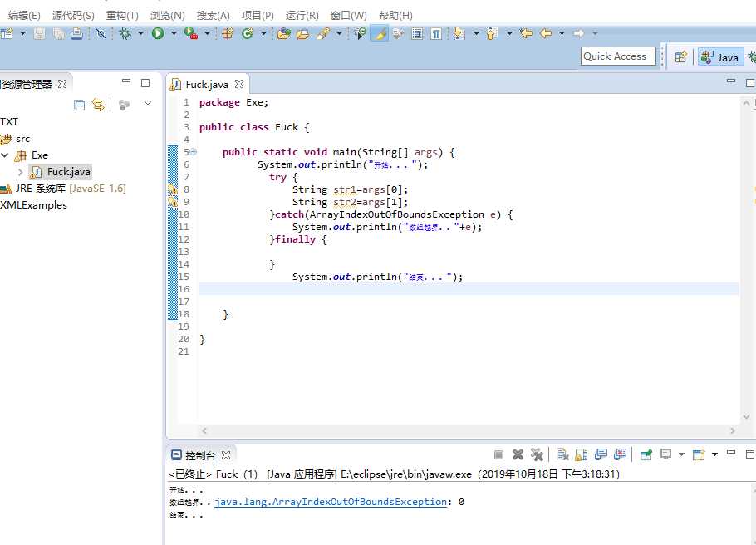Click the New Java Package icon

[227, 33]
